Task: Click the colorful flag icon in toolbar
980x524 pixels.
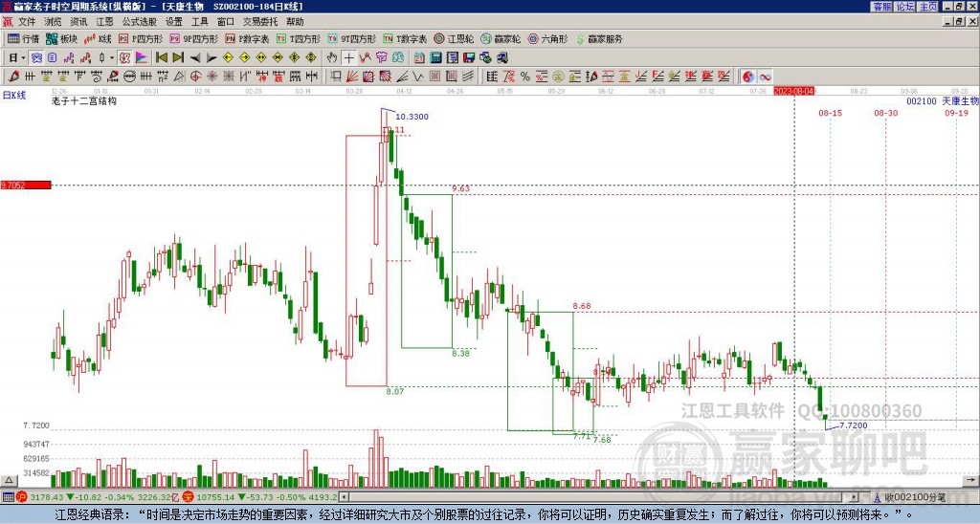Action: click(142, 58)
